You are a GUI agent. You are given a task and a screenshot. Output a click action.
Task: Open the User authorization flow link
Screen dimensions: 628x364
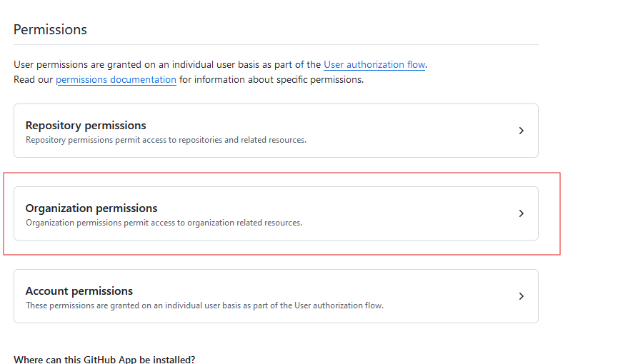(x=374, y=64)
